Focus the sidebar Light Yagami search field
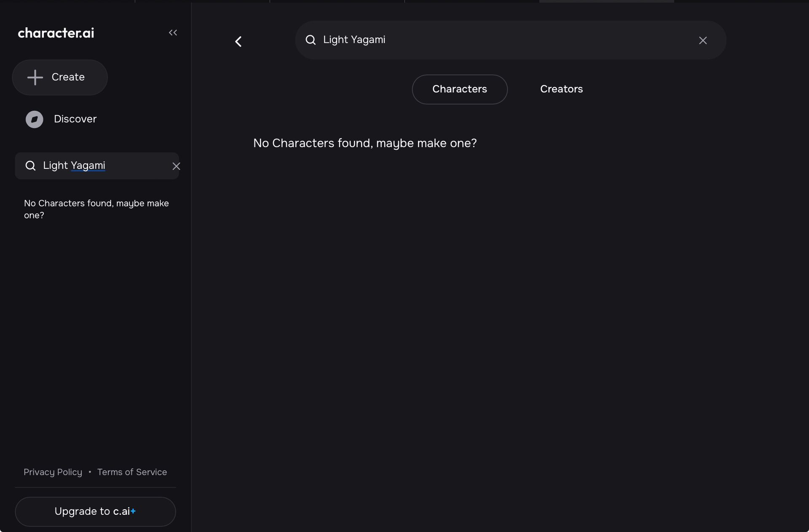The image size is (809, 532). pos(97,166)
